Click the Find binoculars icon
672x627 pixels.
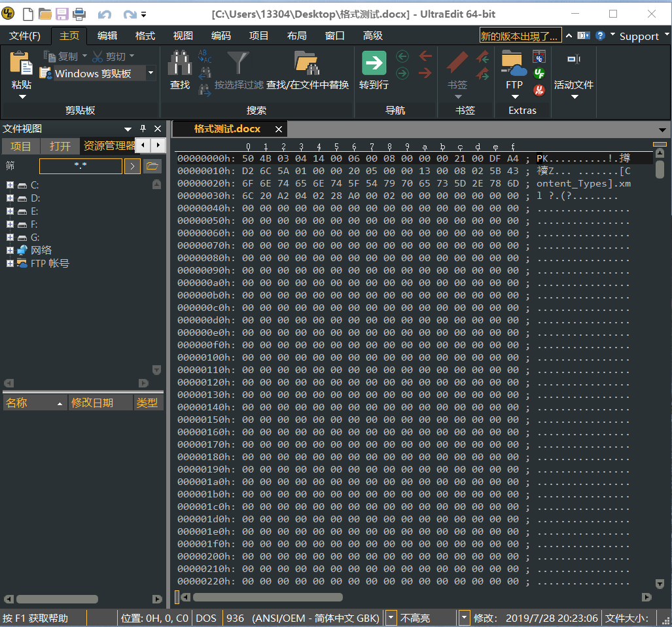pyautogui.click(x=179, y=63)
